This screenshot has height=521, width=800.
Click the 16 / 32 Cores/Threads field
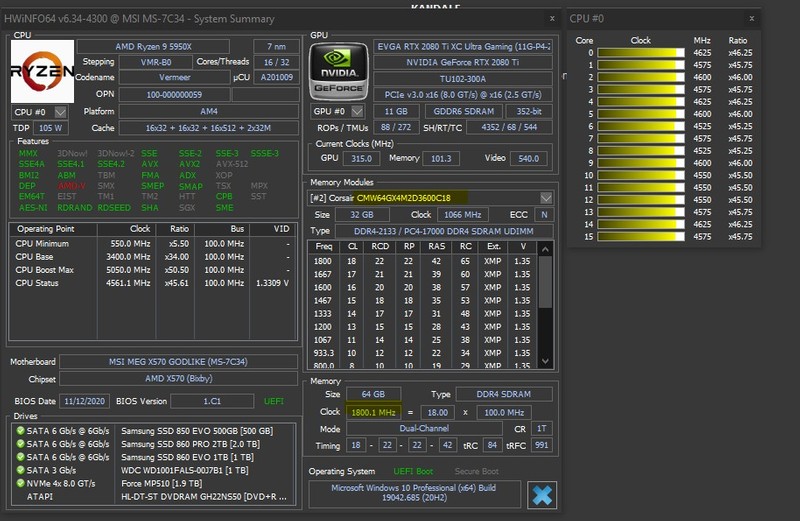point(277,62)
